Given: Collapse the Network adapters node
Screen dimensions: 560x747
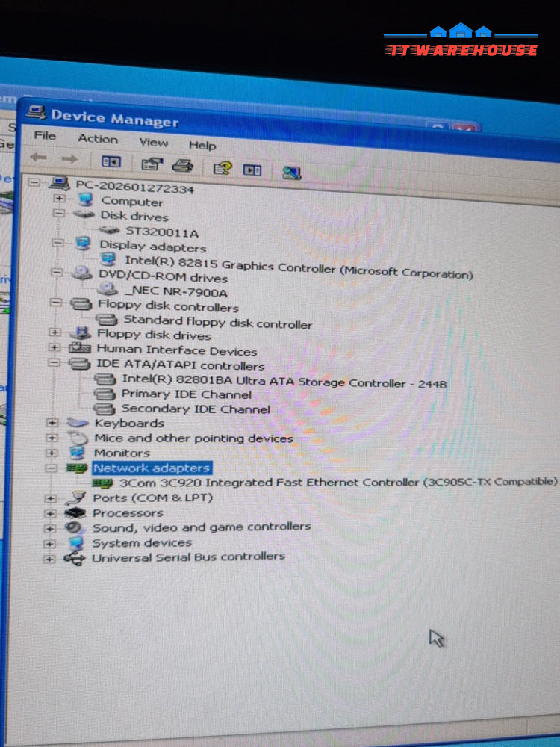Looking at the screenshot, I should coord(51,468).
